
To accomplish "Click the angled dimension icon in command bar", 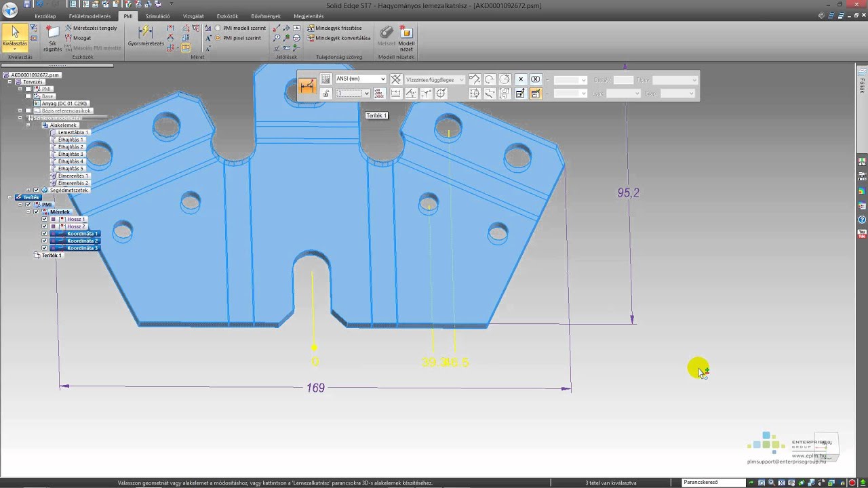I will coord(410,94).
